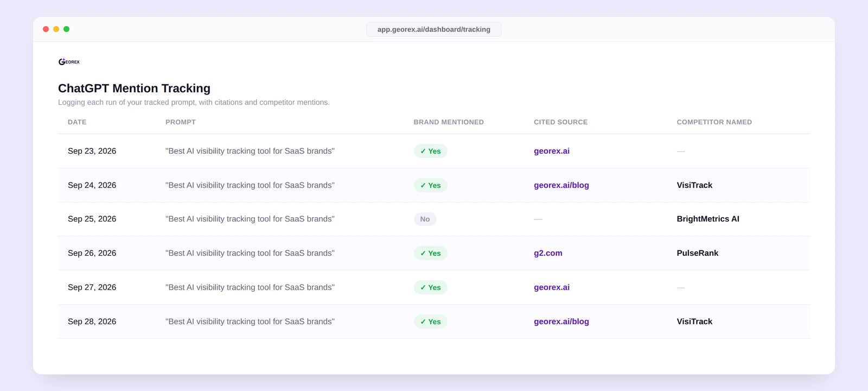
Task: Click the yellow minimize window button
Action: pos(56,29)
